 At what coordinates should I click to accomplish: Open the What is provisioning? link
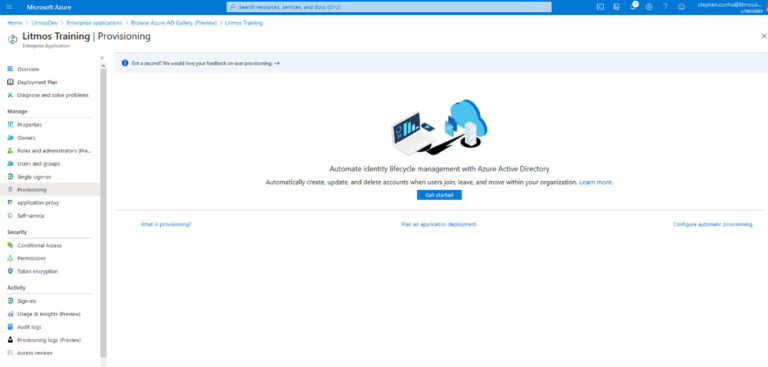(166, 224)
